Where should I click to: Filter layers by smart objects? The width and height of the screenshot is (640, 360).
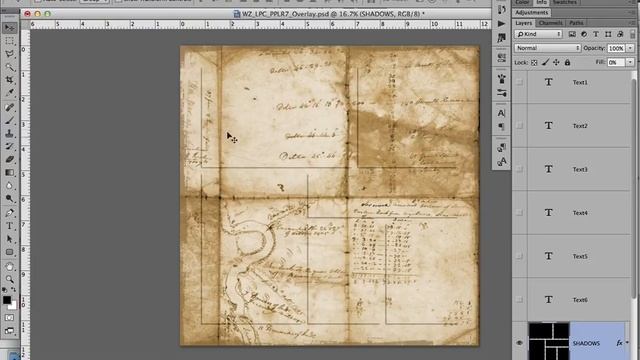point(620,34)
